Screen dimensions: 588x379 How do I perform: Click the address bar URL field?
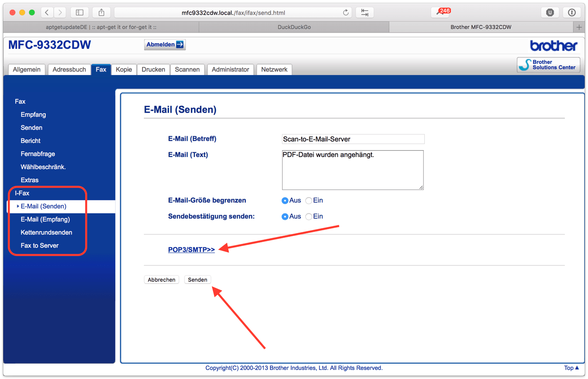click(x=233, y=13)
